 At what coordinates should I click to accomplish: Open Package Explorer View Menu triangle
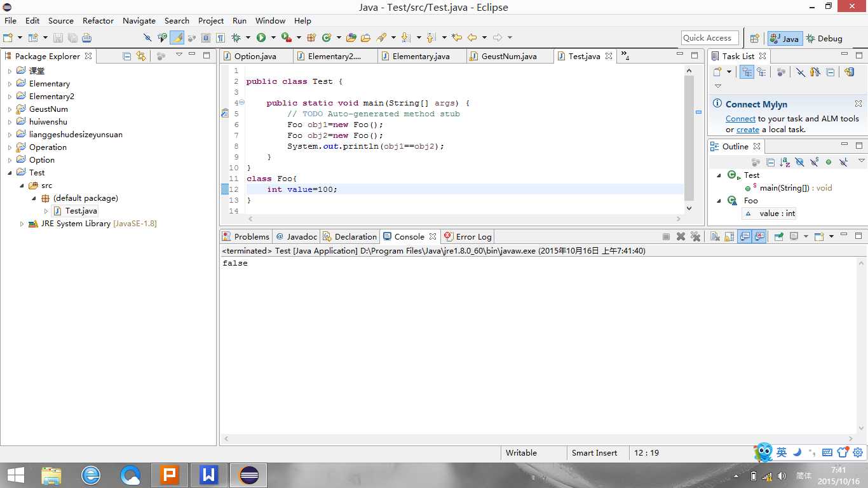point(179,55)
